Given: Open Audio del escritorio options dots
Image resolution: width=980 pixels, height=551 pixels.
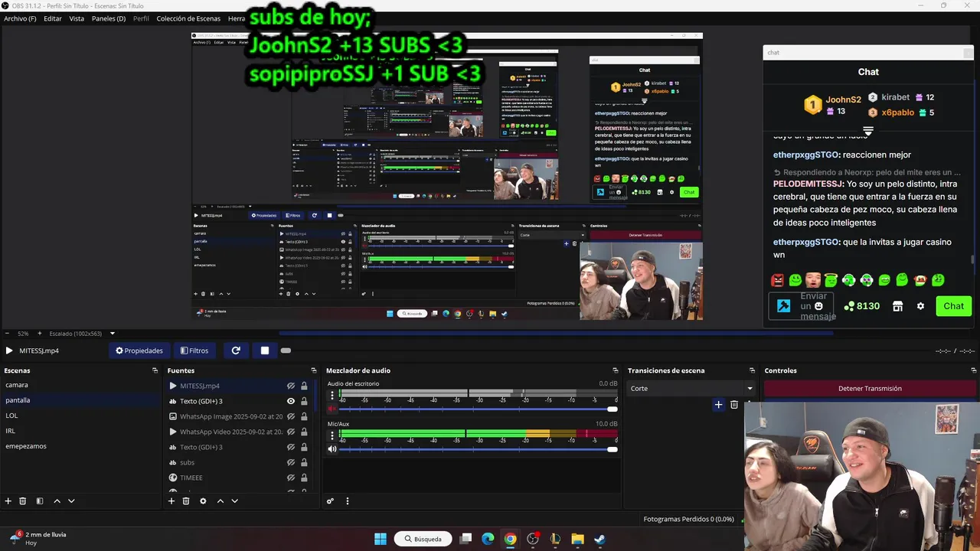Looking at the screenshot, I should 332,396.
